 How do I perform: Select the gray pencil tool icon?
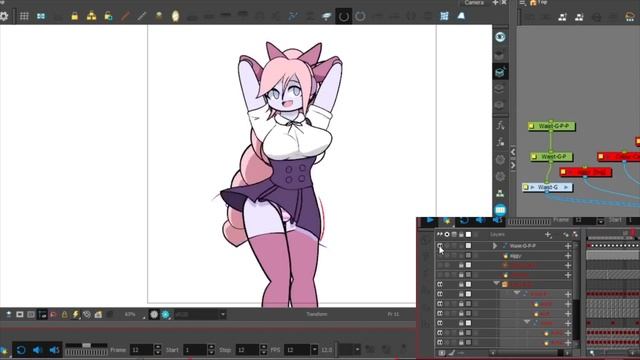tap(142, 16)
